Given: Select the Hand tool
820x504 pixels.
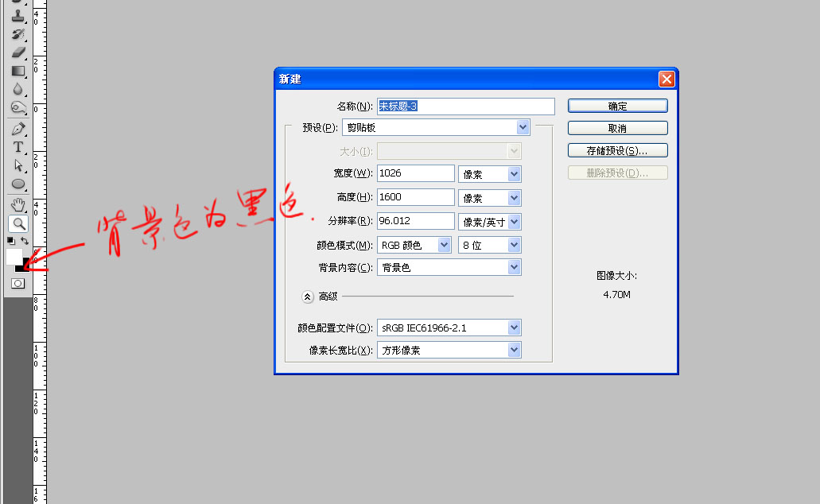Looking at the screenshot, I should (18, 204).
